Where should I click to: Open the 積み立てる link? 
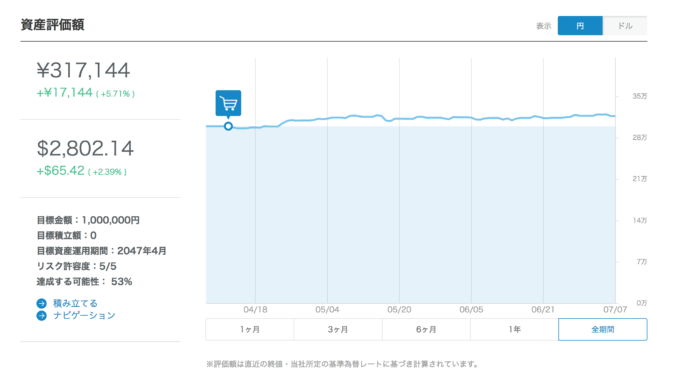[75, 303]
